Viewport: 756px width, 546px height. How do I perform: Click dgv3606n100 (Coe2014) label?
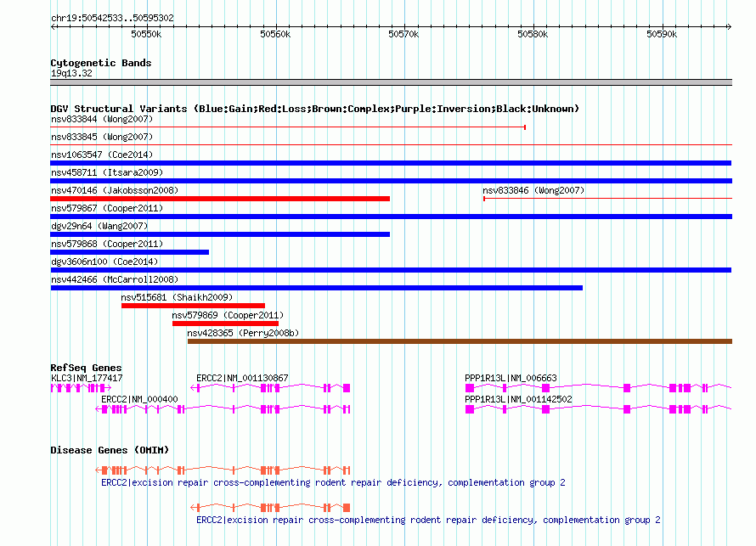click(104, 262)
